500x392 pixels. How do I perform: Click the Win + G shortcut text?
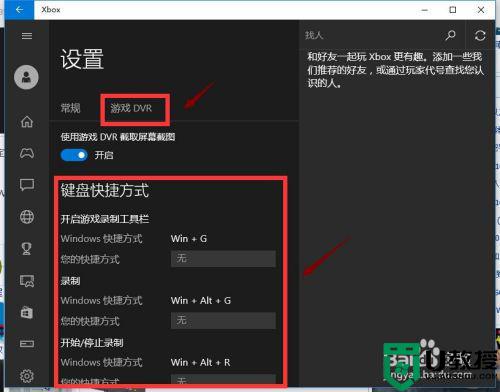point(189,239)
